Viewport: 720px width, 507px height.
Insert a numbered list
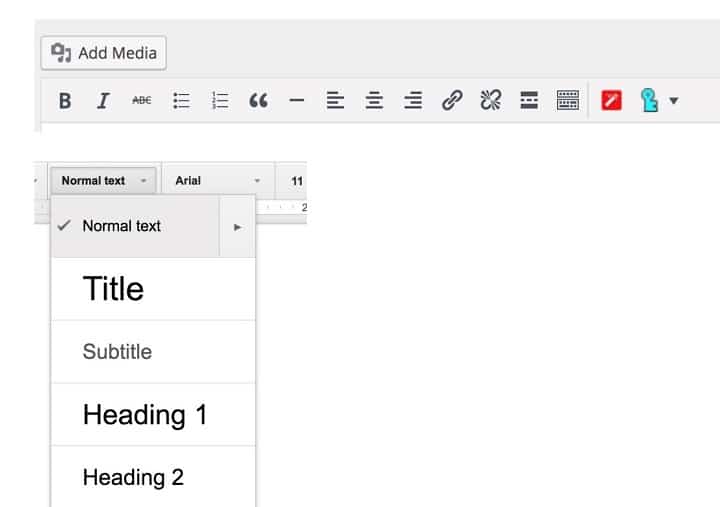coord(220,100)
